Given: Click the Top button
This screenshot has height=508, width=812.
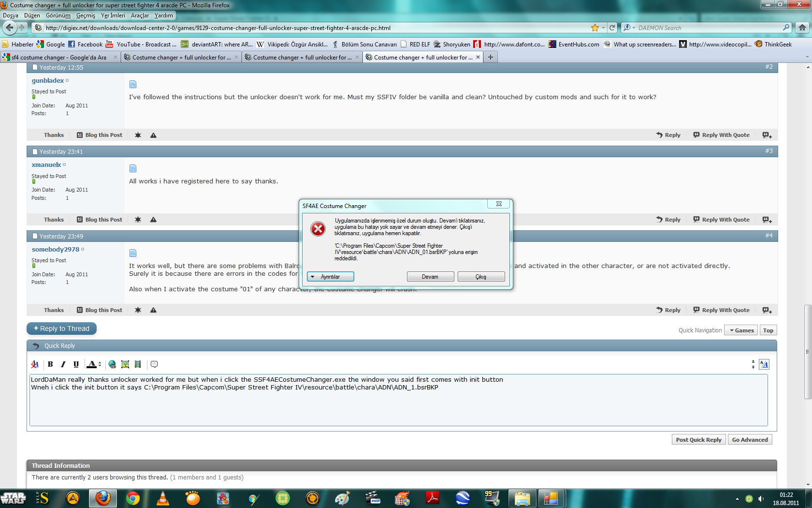Looking at the screenshot, I should [x=768, y=330].
